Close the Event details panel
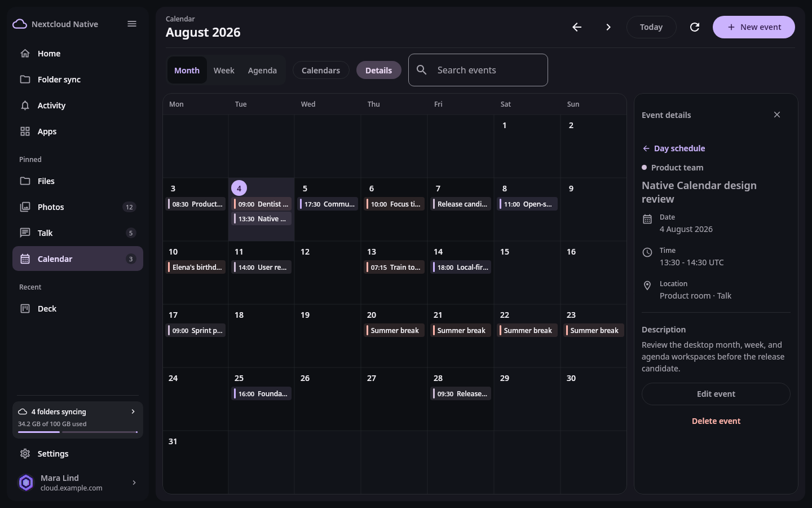The width and height of the screenshot is (812, 508). (x=777, y=115)
